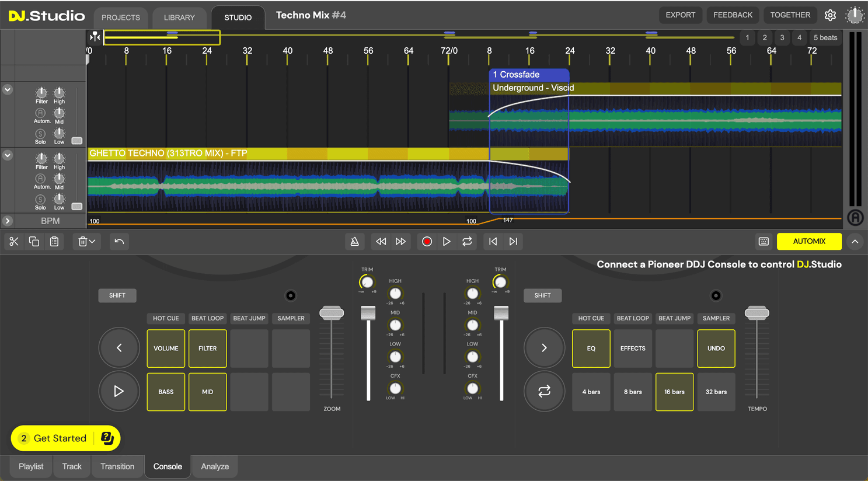Click the playhead follow icon above timeline

point(95,37)
